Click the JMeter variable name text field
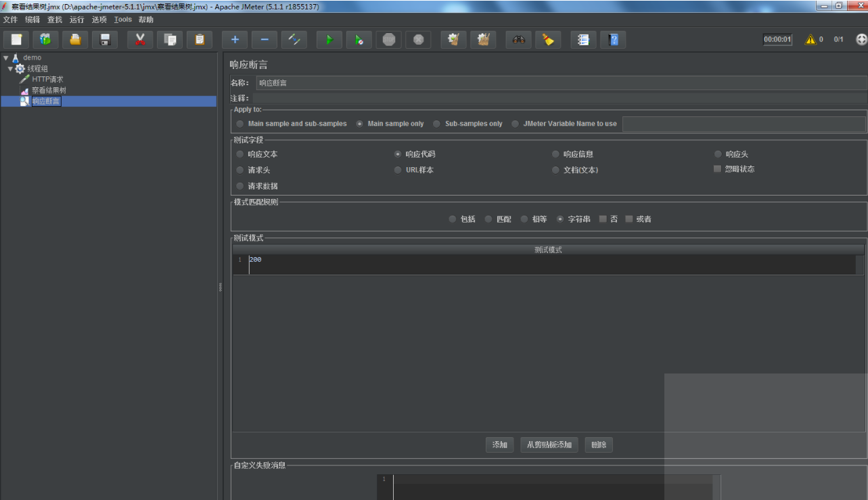 click(744, 124)
